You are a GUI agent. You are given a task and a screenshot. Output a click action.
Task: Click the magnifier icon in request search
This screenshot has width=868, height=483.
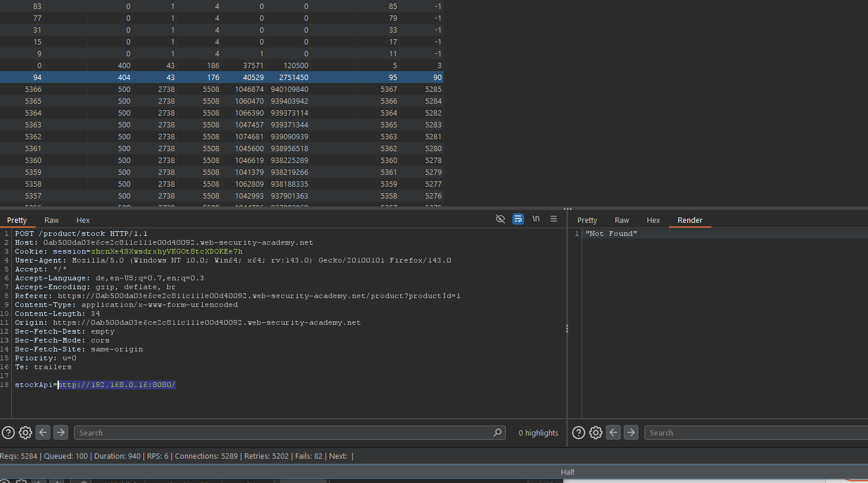(497, 433)
